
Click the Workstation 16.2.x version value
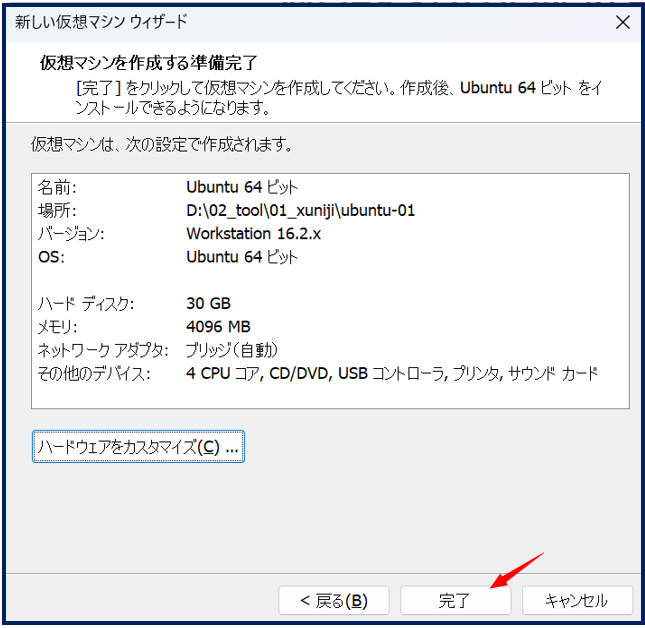pyautogui.click(x=253, y=234)
